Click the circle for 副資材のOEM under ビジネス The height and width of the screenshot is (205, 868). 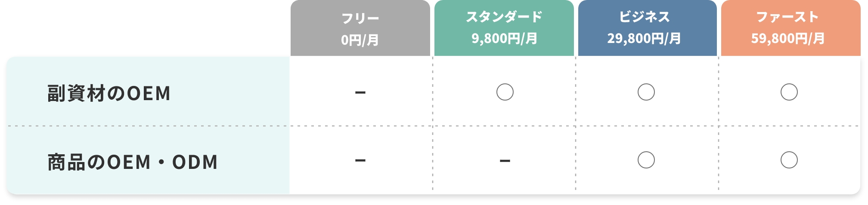point(646,92)
